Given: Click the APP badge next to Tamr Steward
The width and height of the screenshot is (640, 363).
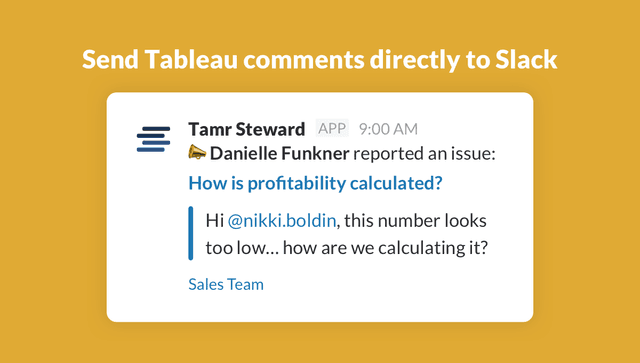Looking at the screenshot, I should [x=332, y=129].
